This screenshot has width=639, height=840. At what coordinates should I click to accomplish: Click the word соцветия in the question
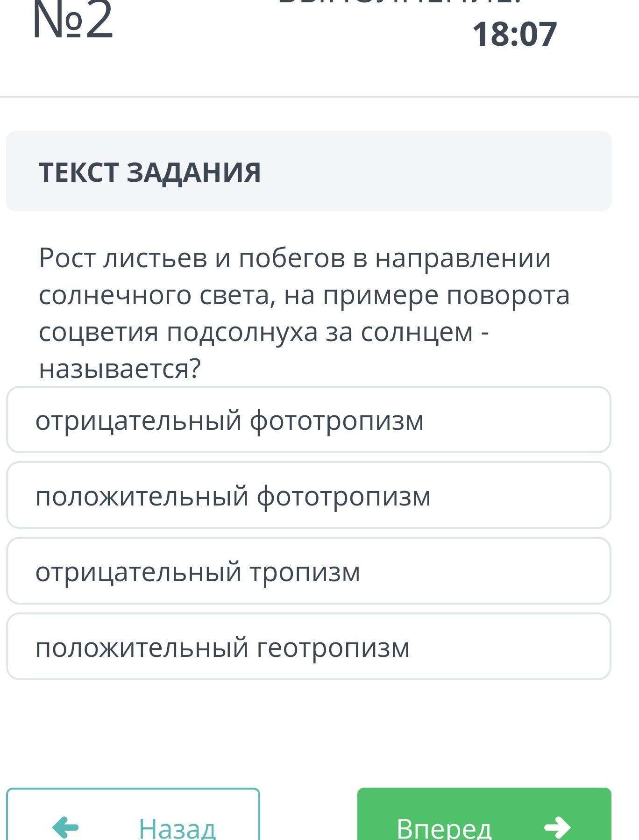(99, 332)
